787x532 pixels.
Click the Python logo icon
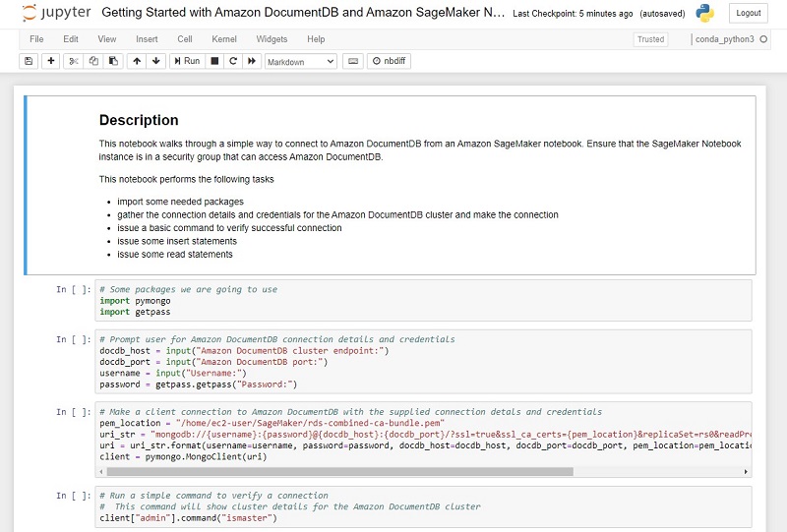coord(705,13)
